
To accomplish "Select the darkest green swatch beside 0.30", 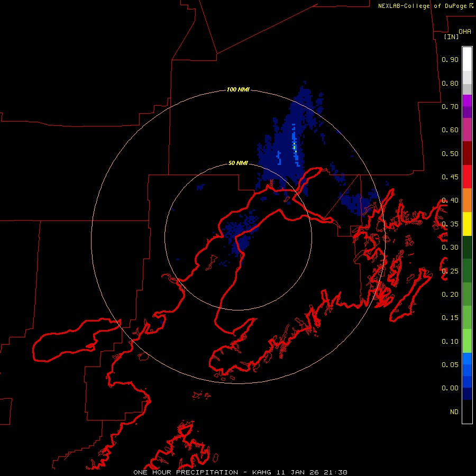I will click(x=467, y=247).
